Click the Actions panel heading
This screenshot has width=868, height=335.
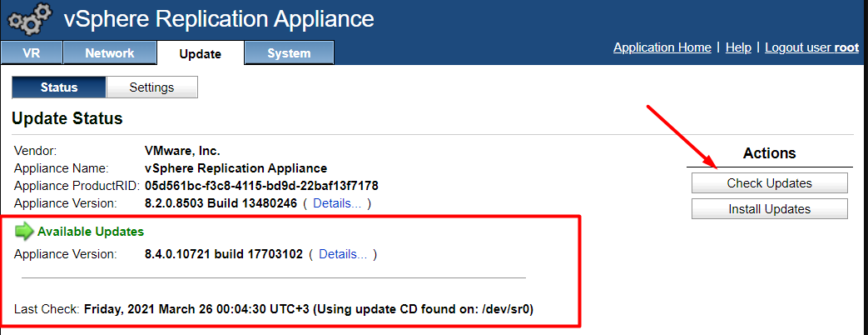pos(769,153)
